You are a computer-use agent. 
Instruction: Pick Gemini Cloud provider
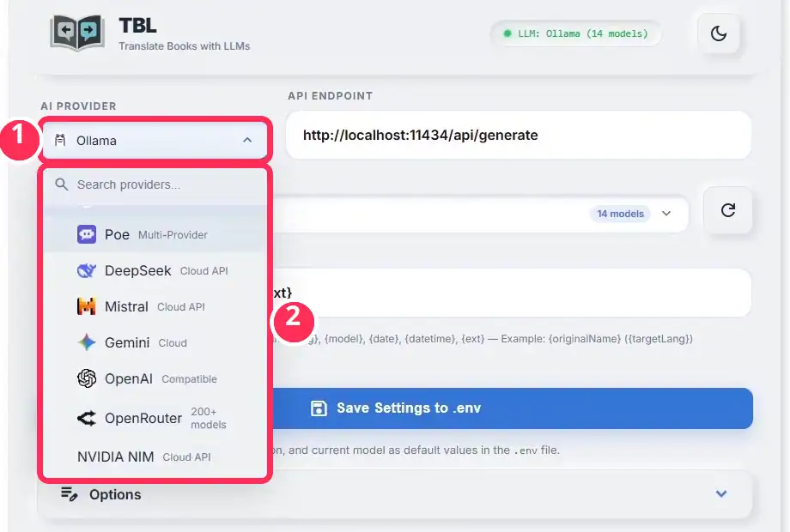click(155, 342)
